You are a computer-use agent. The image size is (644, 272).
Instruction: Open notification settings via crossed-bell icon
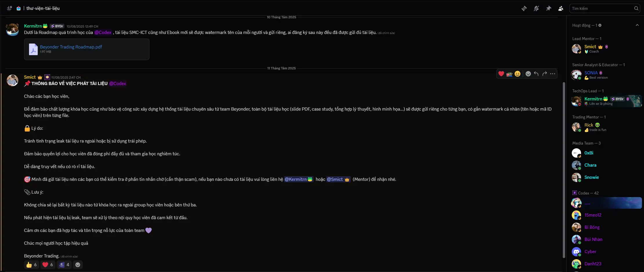536,8
